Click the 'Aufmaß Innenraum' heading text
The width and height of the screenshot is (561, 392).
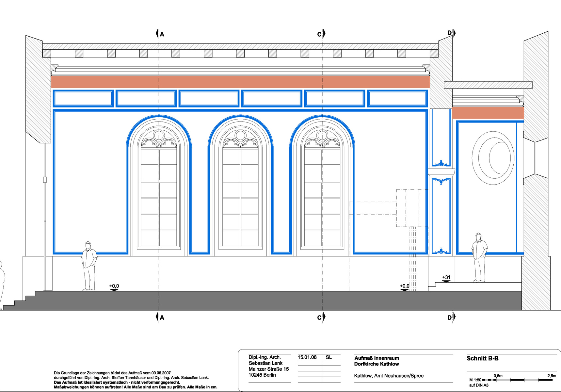click(x=377, y=358)
